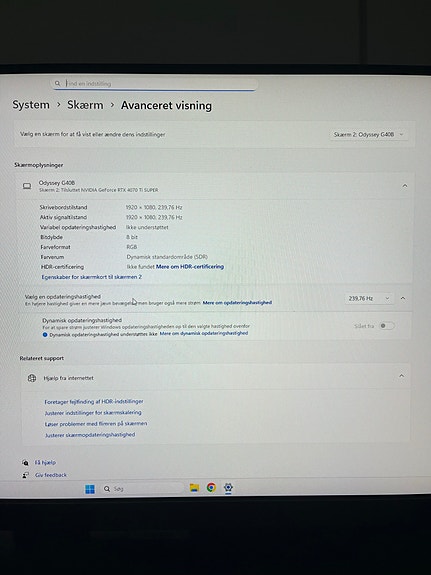
Task: Open the Skærm 2: Odyssey G40B dropdown
Action: click(x=368, y=135)
